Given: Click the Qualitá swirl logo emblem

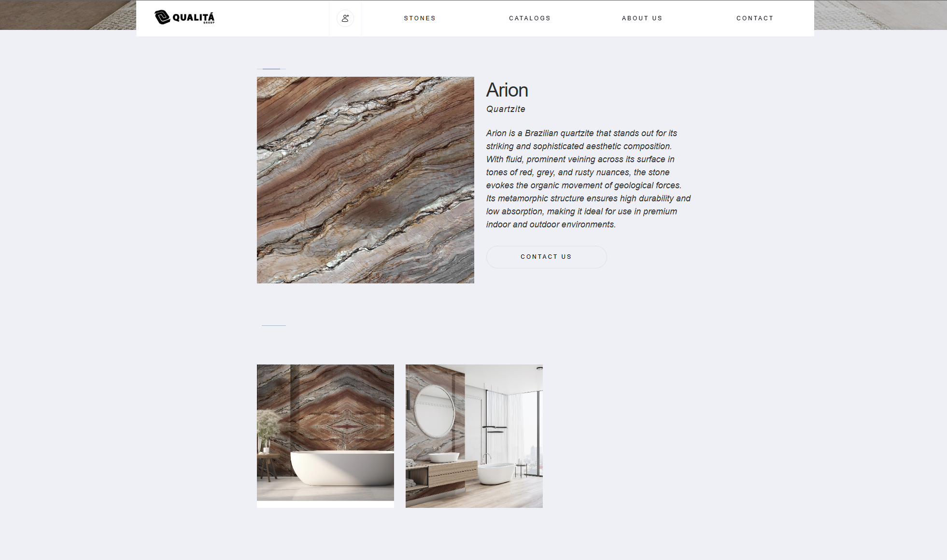Looking at the screenshot, I should click(162, 17).
